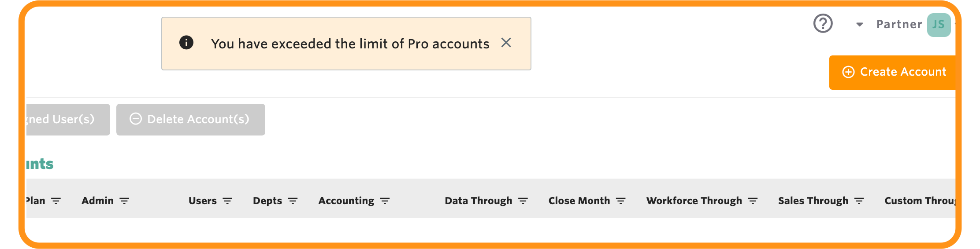Open the help question mark icon
The height and width of the screenshot is (249, 980).
(x=823, y=23)
